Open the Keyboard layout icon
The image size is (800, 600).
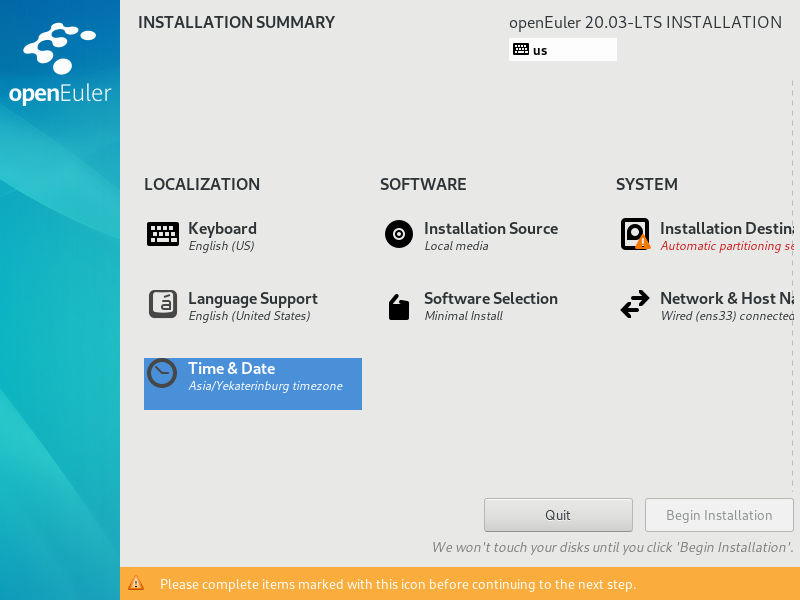[x=163, y=234]
